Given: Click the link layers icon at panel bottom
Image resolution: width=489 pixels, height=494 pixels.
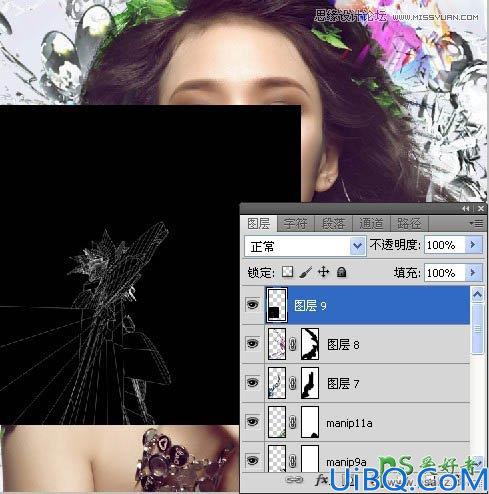Looking at the screenshot, I should click(x=294, y=480).
